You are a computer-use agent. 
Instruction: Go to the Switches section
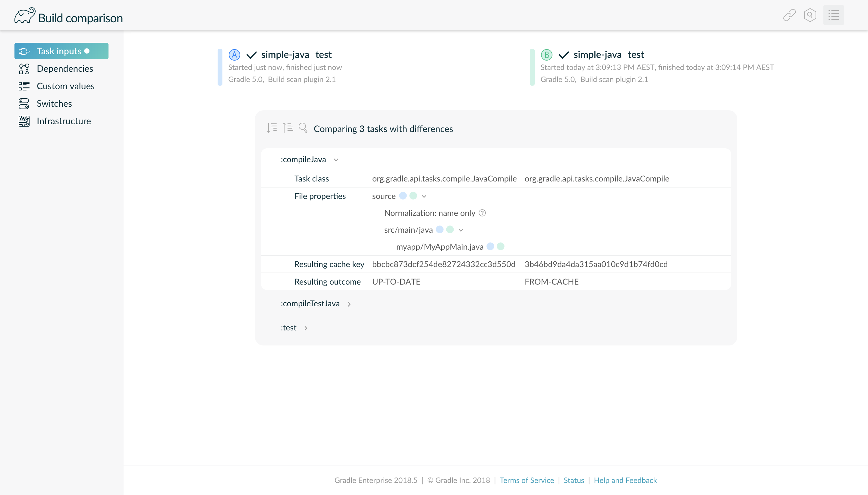click(x=54, y=104)
